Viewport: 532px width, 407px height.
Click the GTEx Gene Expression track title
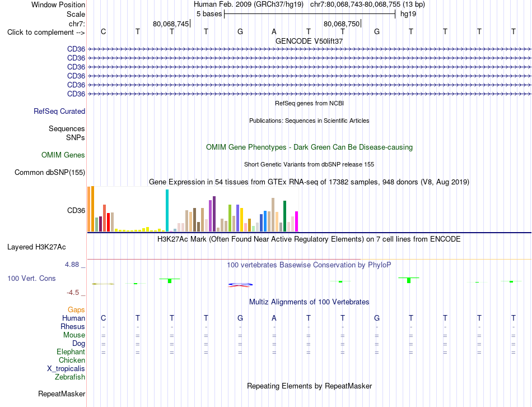point(309,182)
